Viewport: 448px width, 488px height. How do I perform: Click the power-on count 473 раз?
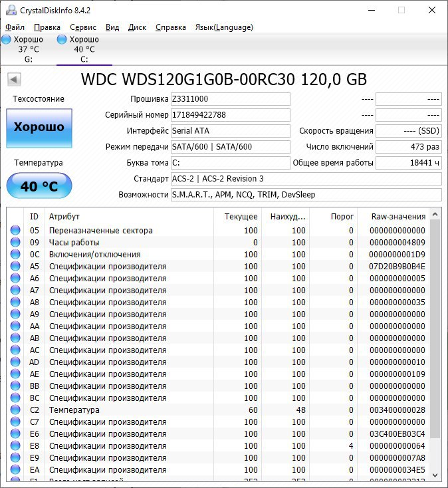[409, 146]
